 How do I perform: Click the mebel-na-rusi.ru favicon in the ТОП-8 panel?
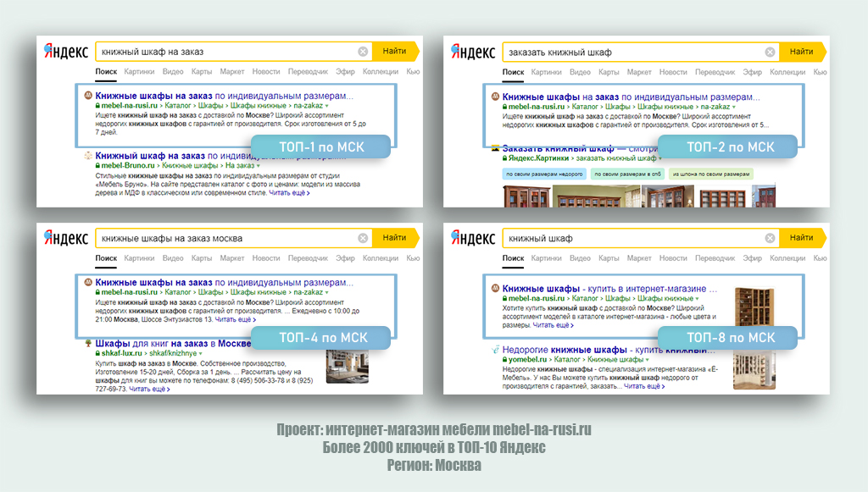point(495,288)
